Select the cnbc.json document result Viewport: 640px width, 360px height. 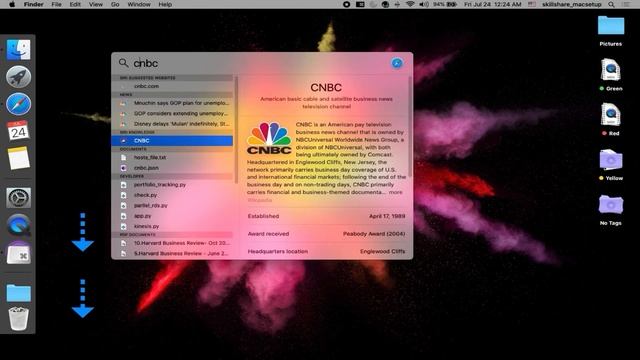click(x=172, y=168)
